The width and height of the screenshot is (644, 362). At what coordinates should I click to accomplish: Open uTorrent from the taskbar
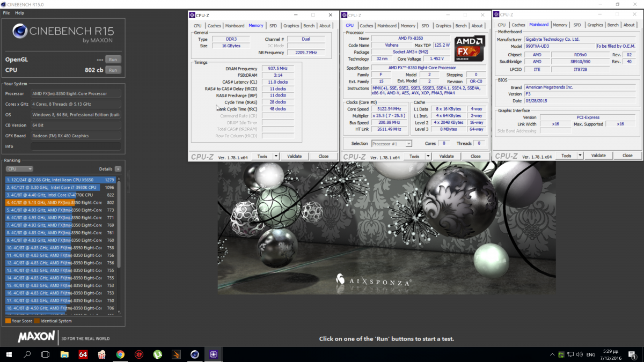click(x=158, y=354)
